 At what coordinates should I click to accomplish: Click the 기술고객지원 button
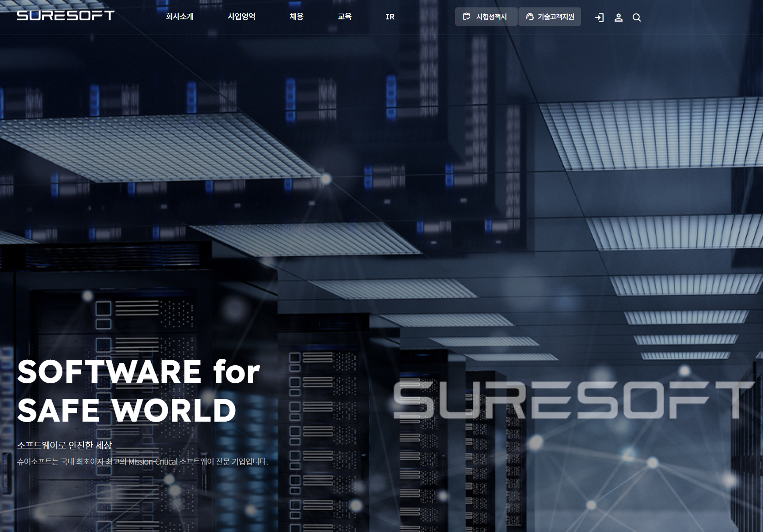549,17
